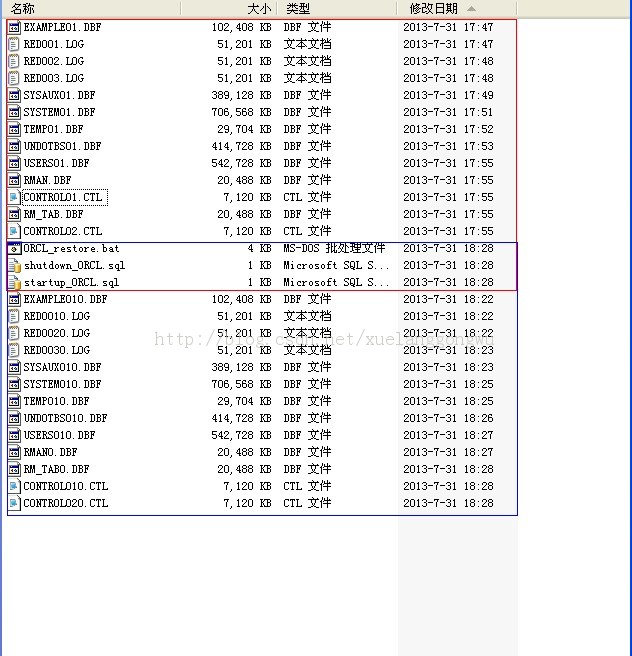Toggle sort direction arrow beside 修改日期
Viewport: 632px width, 656px height.
471,8
